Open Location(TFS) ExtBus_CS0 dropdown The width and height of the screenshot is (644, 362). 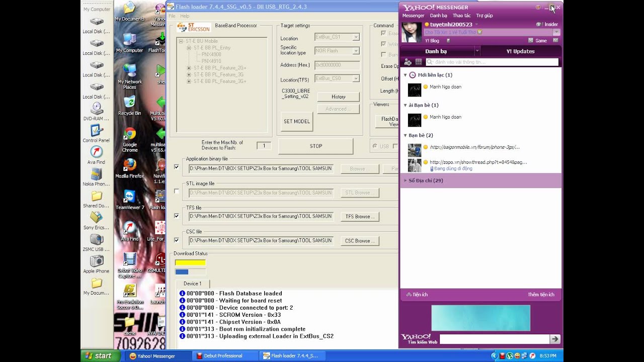tap(356, 78)
